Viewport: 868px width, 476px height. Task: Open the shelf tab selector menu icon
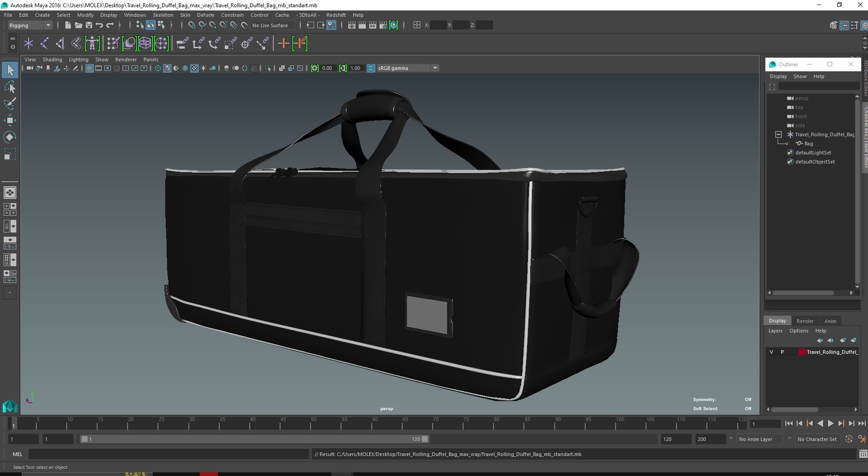[x=13, y=39]
